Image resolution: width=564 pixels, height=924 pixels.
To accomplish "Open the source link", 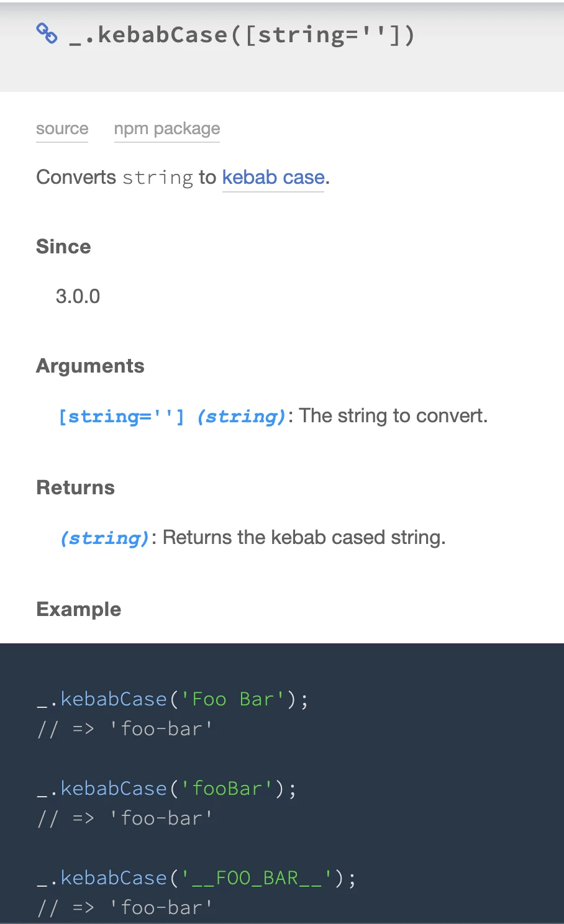I will (62, 129).
